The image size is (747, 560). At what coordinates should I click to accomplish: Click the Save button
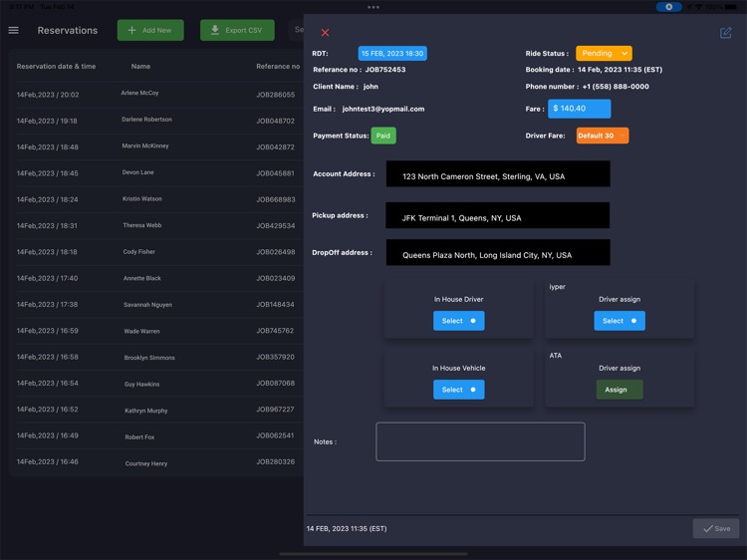click(x=716, y=528)
